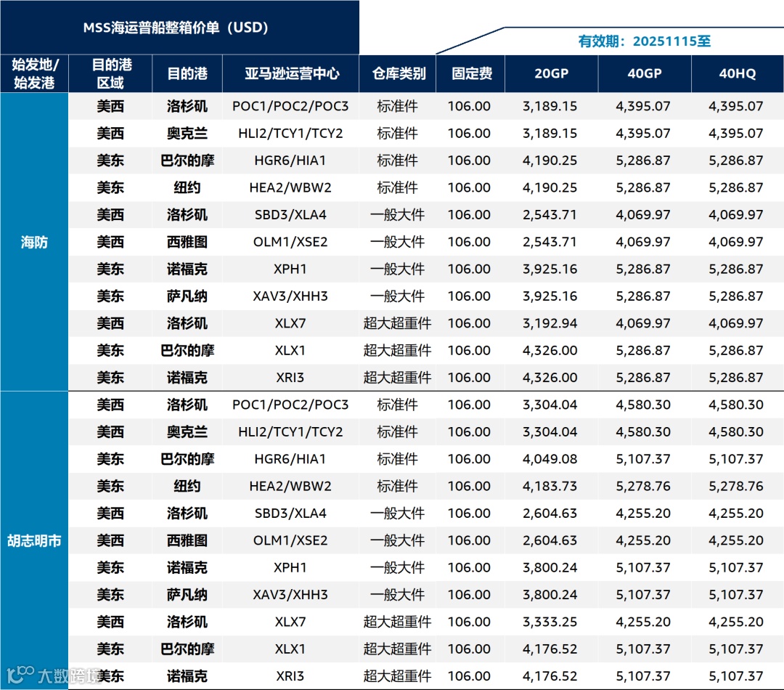Click "XPH1" in the 海防 section
Image resolution: width=784 pixels, height=690 pixels.
[x=290, y=269]
